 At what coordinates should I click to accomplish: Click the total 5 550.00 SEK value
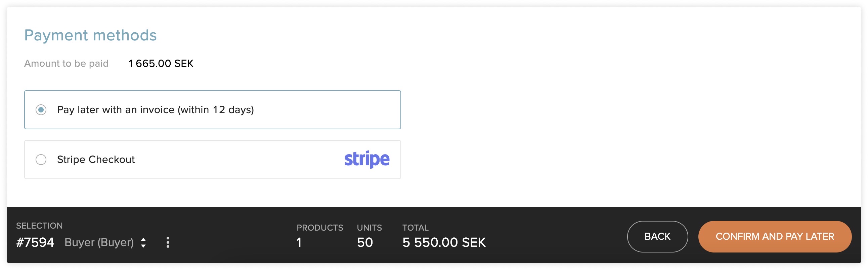(x=444, y=242)
